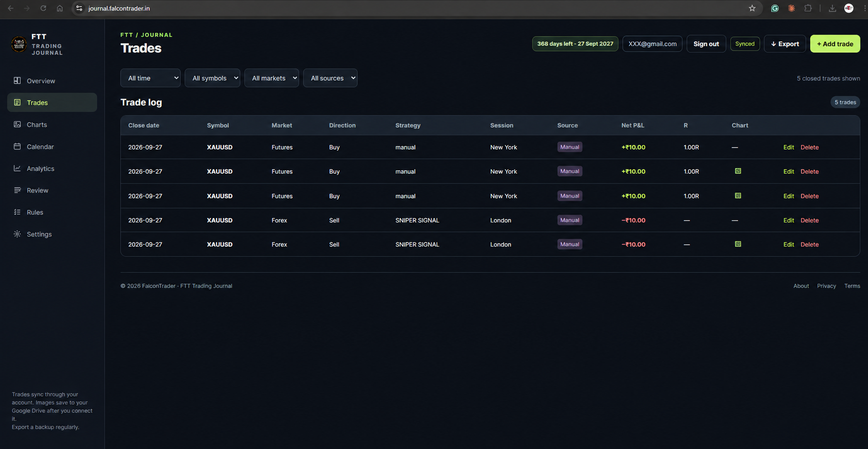Click the R column header
The image size is (868, 449).
click(686, 125)
